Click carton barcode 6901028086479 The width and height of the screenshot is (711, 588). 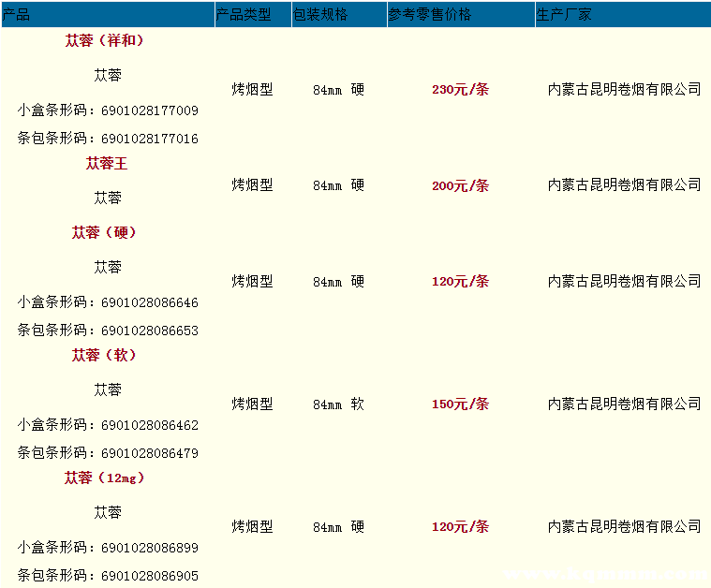click(x=150, y=453)
